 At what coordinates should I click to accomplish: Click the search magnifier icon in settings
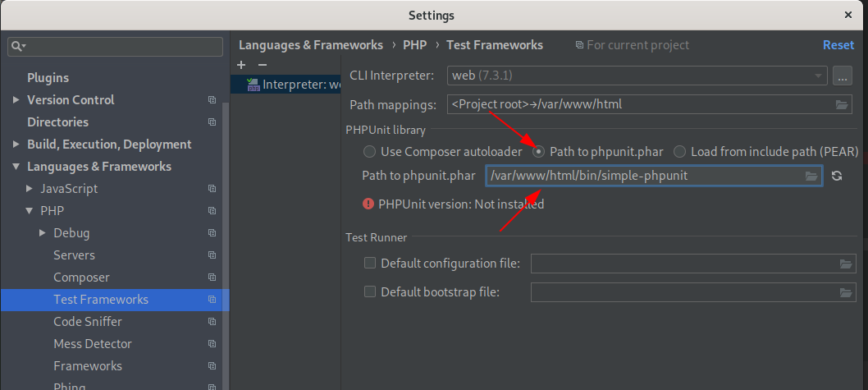coord(18,46)
